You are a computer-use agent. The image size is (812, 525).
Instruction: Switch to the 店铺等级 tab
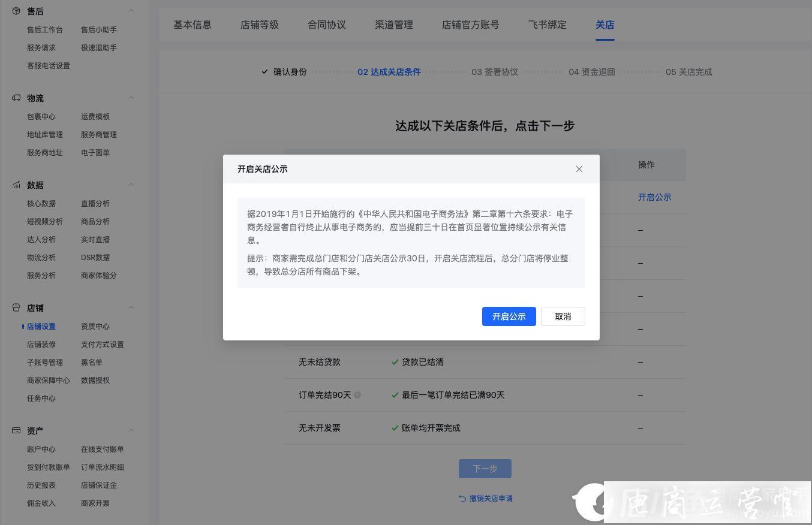tap(260, 25)
